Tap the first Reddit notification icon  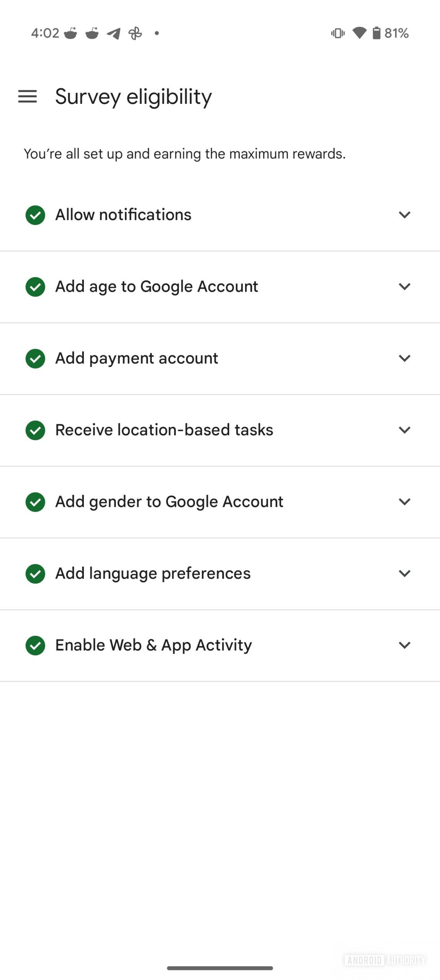click(x=70, y=34)
